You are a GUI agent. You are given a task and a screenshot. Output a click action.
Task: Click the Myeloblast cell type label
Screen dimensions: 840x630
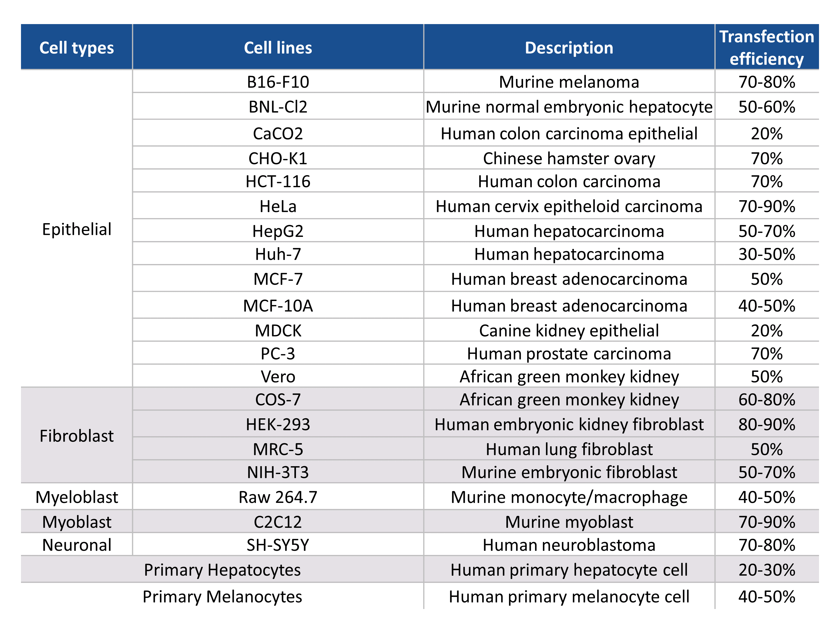[76, 497]
